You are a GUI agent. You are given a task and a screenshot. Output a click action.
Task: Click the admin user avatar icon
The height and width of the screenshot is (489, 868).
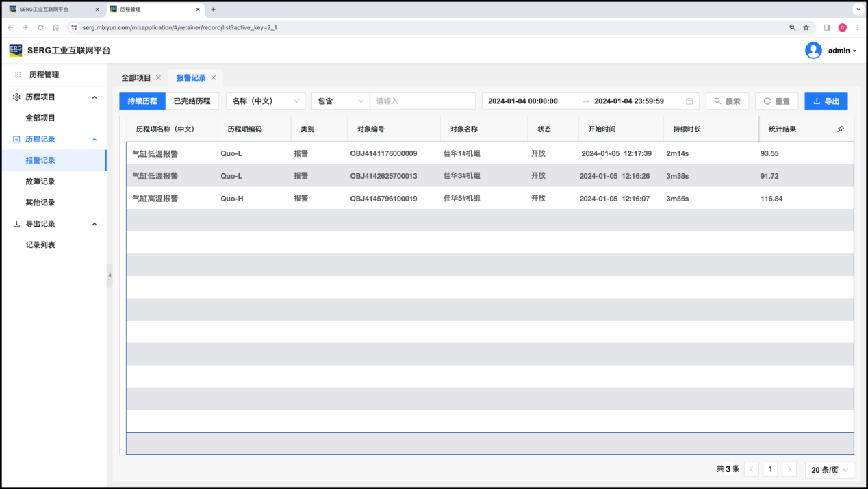click(813, 51)
